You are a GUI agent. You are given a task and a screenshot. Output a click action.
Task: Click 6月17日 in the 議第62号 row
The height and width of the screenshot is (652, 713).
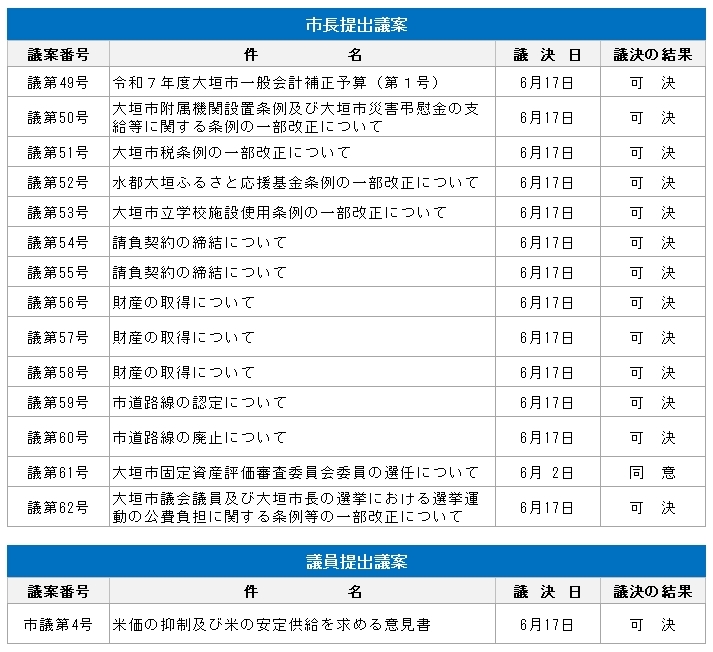pos(547,507)
